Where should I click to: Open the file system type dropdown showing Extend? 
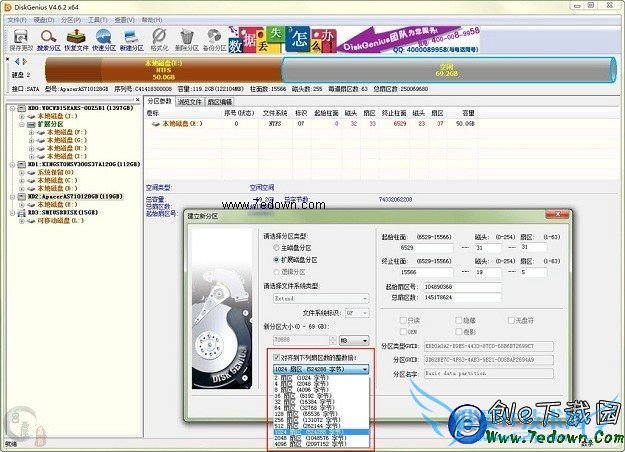321,299
